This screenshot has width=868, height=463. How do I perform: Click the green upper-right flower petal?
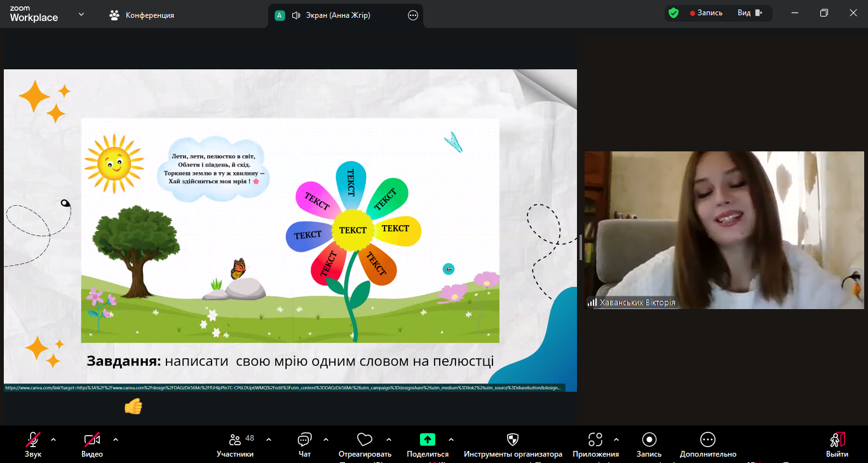point(388,197)
